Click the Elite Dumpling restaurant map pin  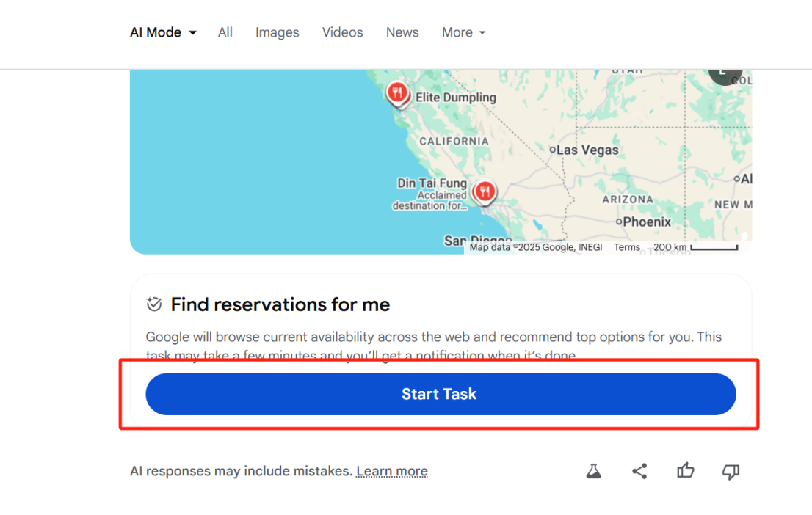397,92
